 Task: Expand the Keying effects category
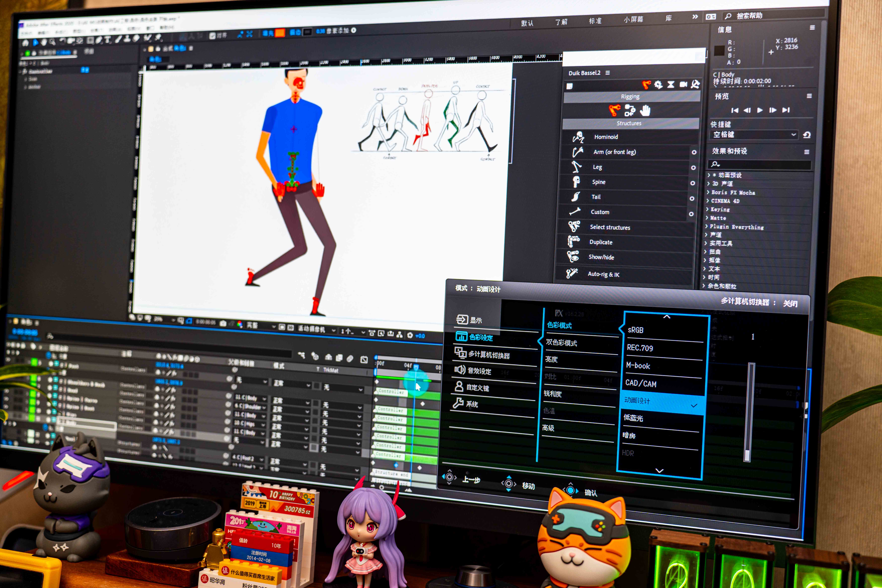point(707,209)
